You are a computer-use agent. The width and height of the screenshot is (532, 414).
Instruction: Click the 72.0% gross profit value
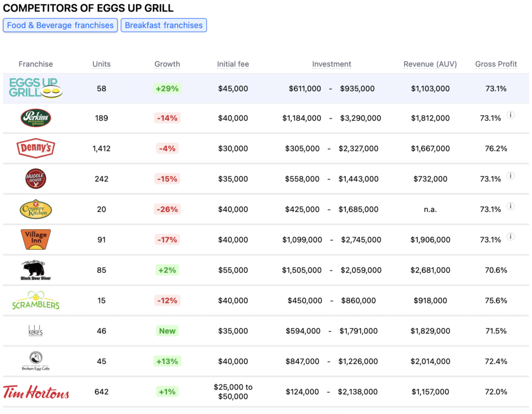pos(496,392)
